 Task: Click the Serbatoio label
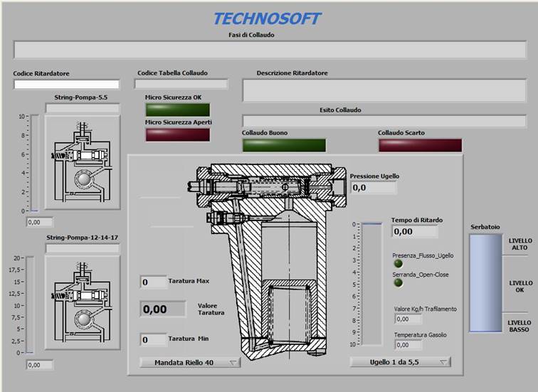(x=485, y=227)
